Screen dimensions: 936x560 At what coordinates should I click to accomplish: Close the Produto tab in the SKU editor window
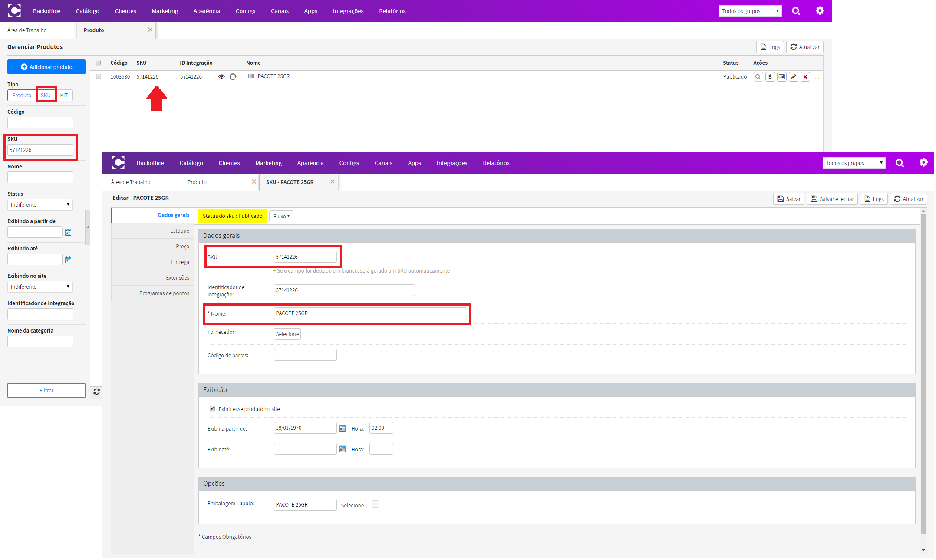[254, 181]
